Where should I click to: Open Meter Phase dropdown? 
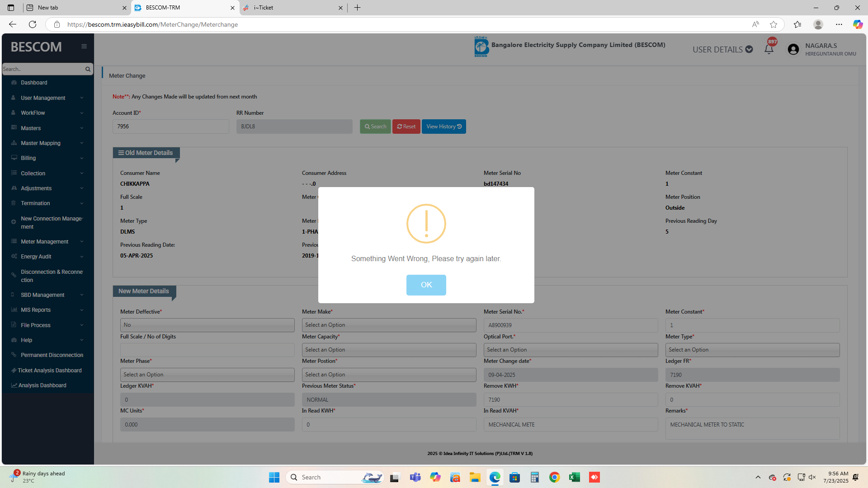[207, 375]
